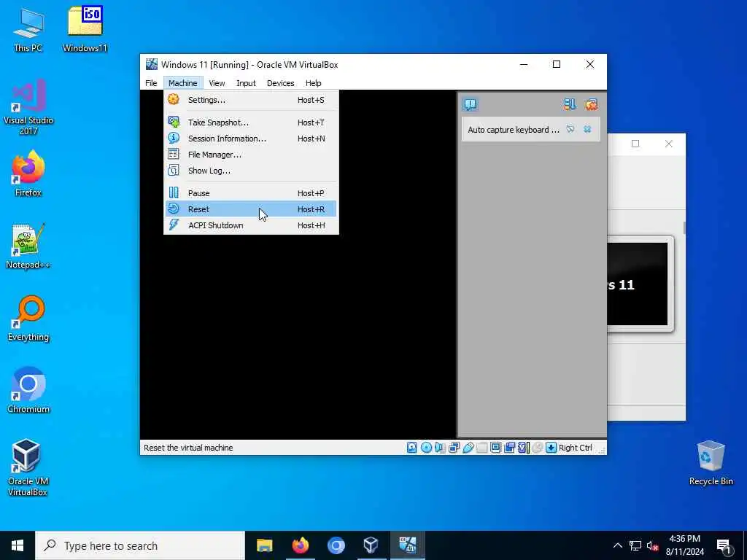Maximize the background VirtualBox Manager window
Viewport: 747px width, 560px height.
coord(635,144)
